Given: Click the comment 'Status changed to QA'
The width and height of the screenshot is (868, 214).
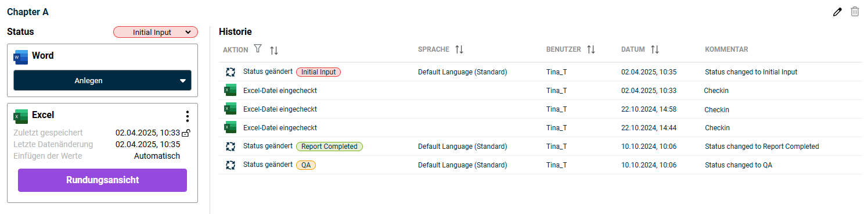Looking at the screenshot, I should tap(739, 165).
